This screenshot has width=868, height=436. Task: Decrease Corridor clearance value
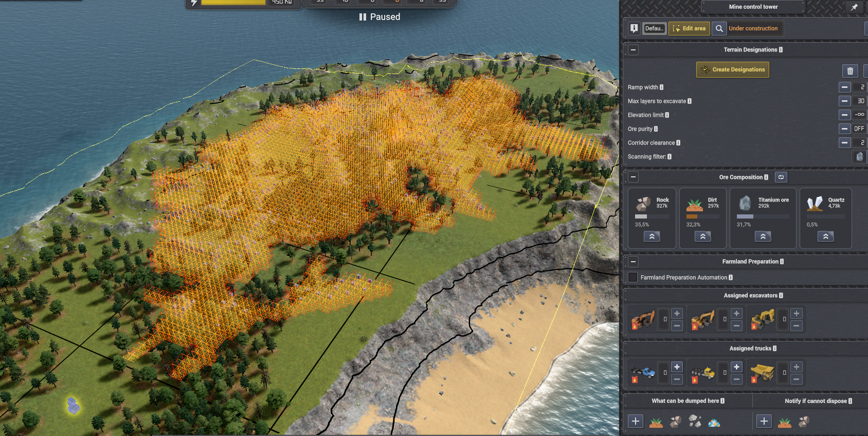[x=844, y=143]
